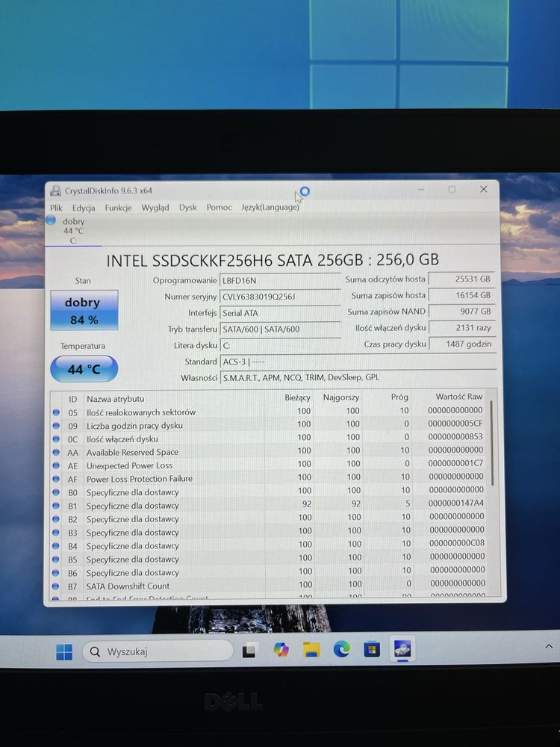
Task: Click the drive model title INTEL SSDSCKKF256H6
Action: pos(273,260)
